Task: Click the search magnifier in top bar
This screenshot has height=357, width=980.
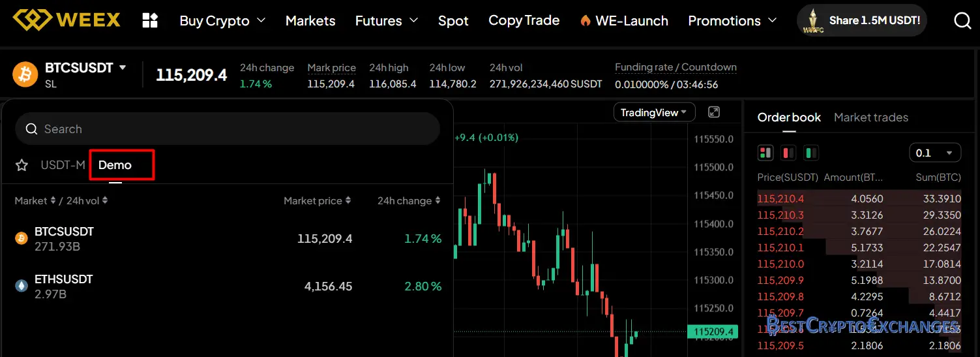Action: (962, 21)
